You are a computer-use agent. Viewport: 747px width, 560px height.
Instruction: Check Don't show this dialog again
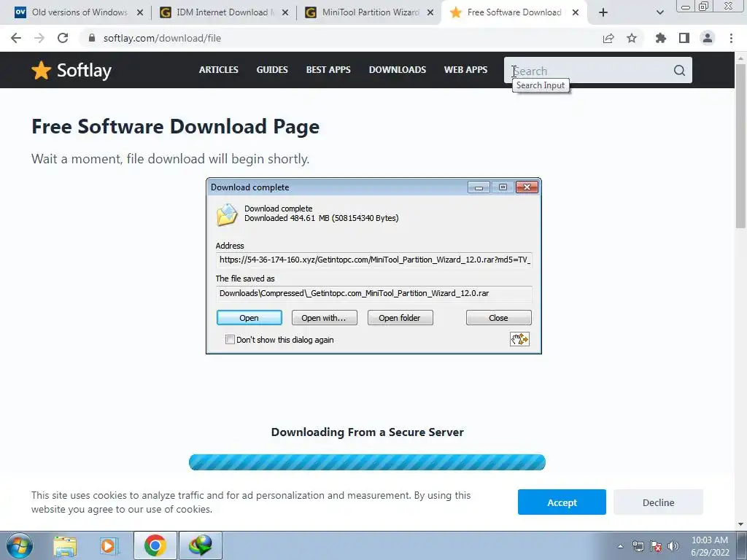point(230,340)
